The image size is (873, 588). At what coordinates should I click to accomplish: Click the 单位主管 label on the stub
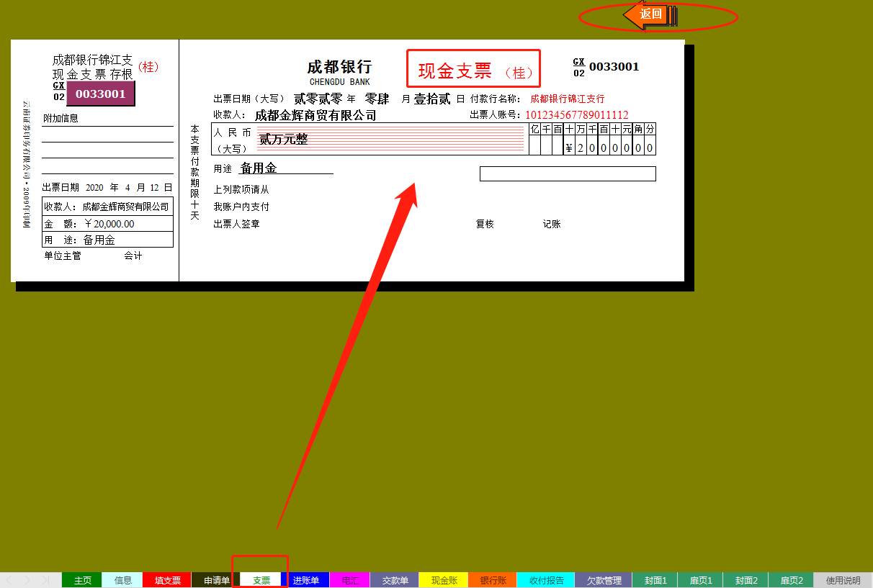coord(63,255)
